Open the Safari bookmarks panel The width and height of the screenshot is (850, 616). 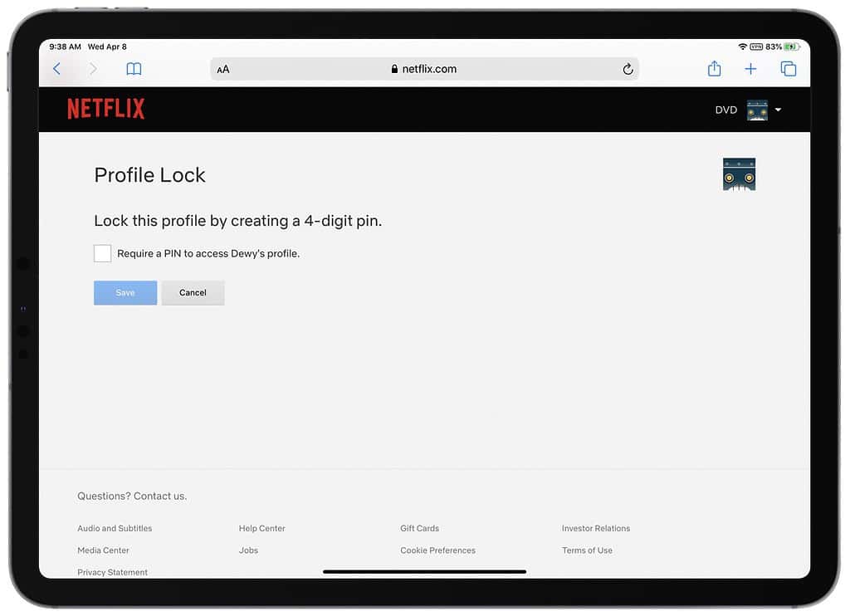point(134,69)
